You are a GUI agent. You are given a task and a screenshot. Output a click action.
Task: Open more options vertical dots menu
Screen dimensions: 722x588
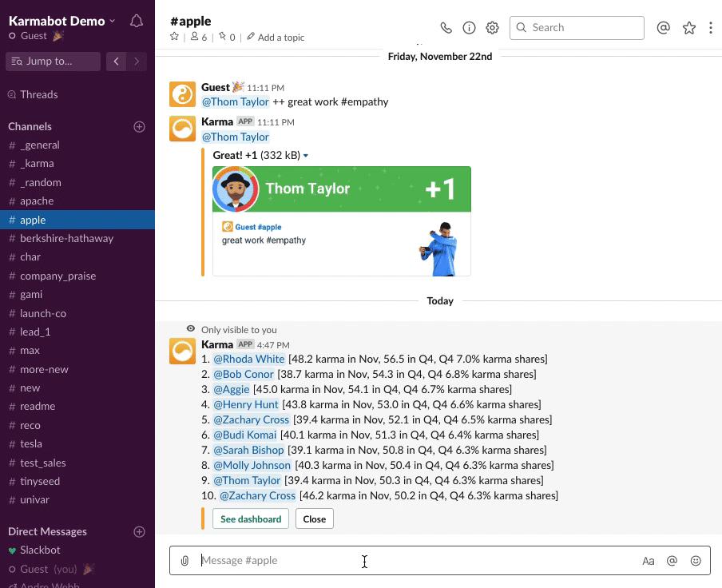click(x=711, y=28)
